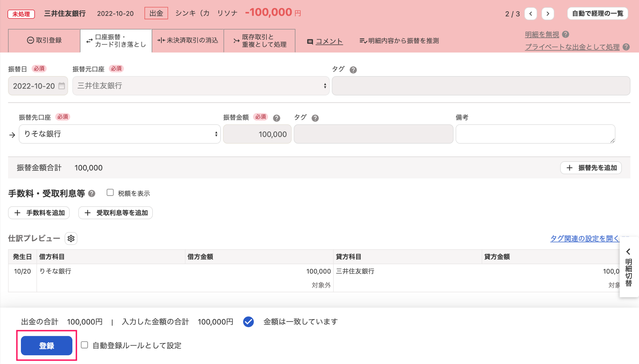Click 振替先を追加 button
This screenshot has height=364, width=639.
click(x=591, y=168)
